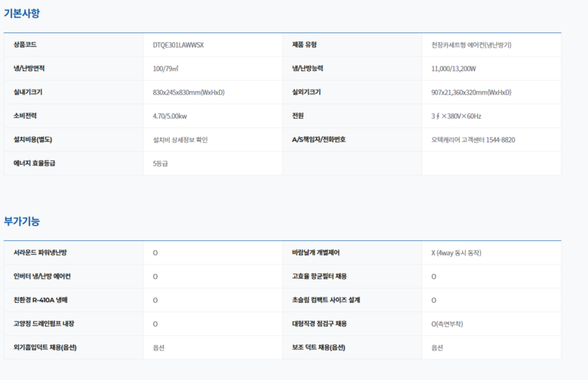
Task: Click the 외기흡입덕트 채용(옵션) label
Action: [x=45, y=347]
